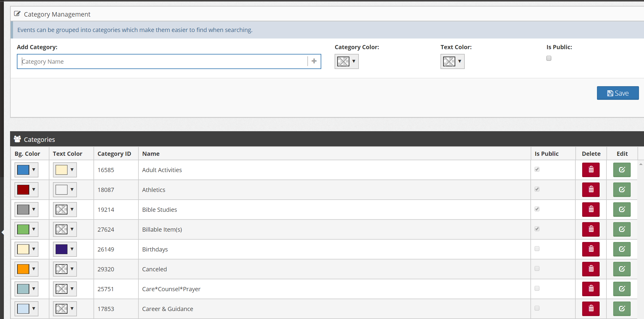Screen dimensions: 644x319
Task: Toggle Is Public for Canceled
Action: click(537, 269)
